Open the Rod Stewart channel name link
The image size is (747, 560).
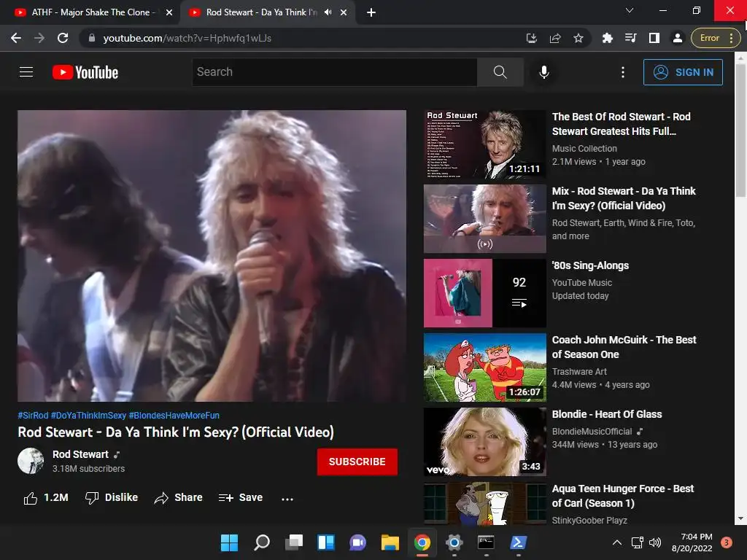(x=80, y=454)
